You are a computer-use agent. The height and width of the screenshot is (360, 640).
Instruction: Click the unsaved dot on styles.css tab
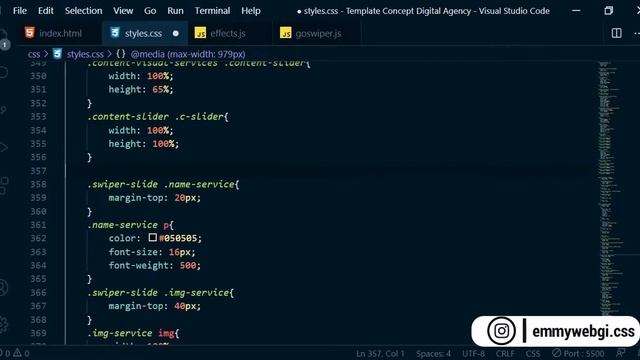(x=176, y=33)
